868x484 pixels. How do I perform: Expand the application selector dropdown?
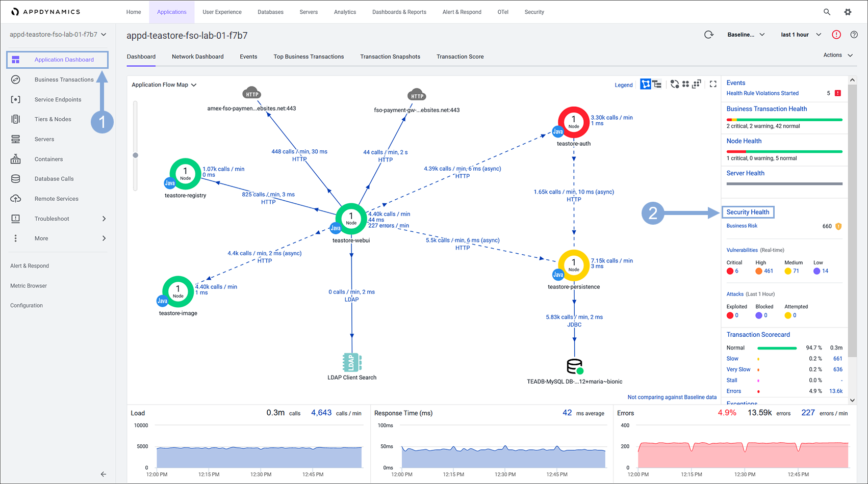[58, 35]
